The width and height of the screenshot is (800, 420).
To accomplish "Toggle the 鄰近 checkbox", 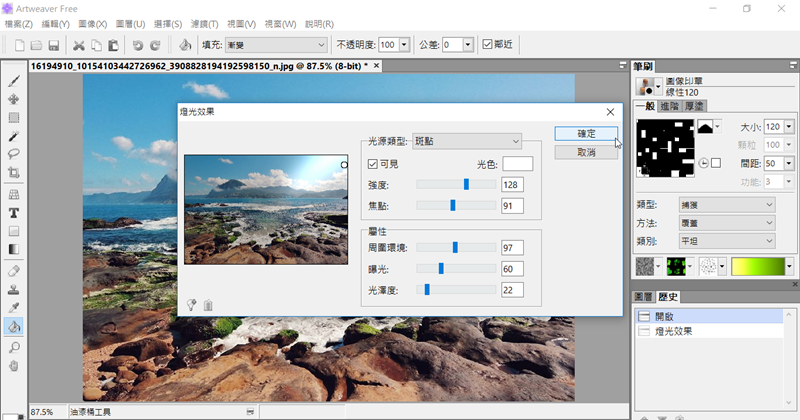I will (x=486, y=44).
